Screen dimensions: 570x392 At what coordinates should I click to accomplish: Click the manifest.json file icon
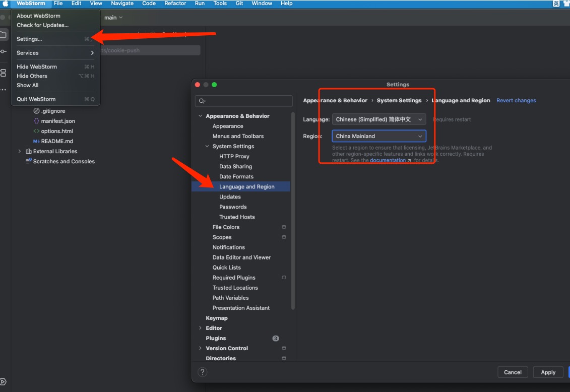pyautogui.click(x=36, y=121)
